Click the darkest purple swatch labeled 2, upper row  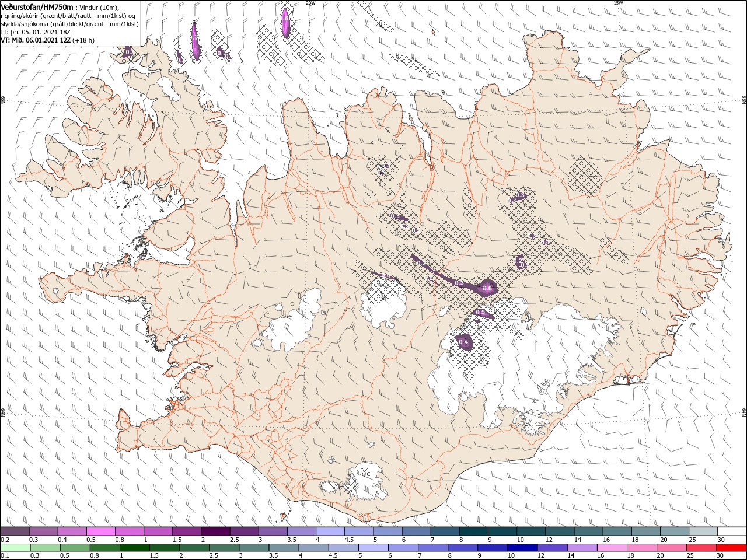tap(215, 531)
